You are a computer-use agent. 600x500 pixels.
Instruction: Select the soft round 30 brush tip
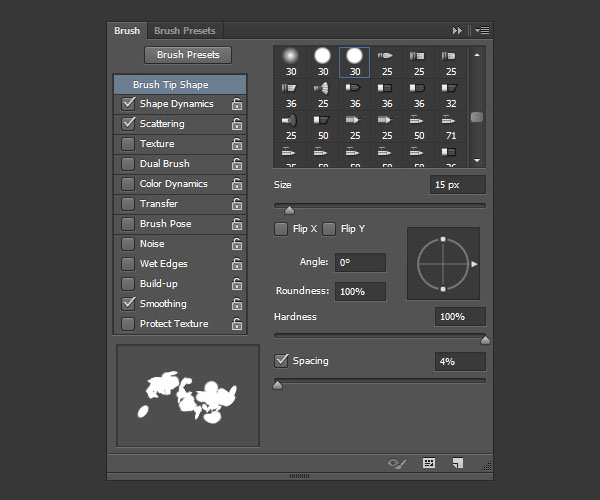click(290, 62)
